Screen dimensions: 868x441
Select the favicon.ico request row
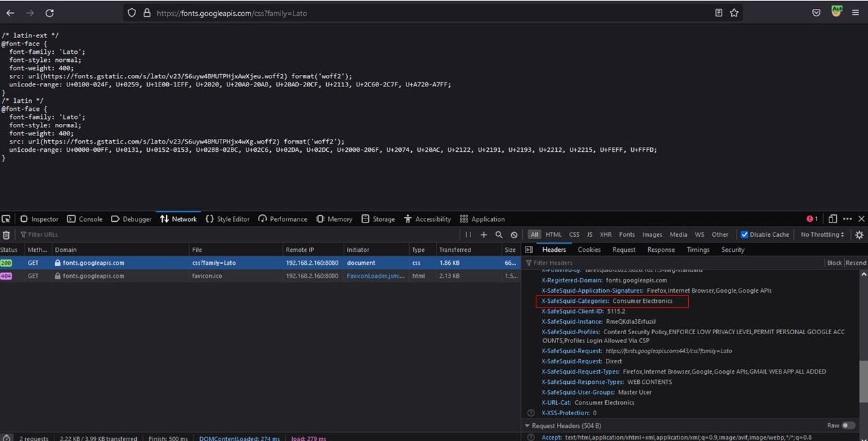pyautogui.click(x=259, y=276)
